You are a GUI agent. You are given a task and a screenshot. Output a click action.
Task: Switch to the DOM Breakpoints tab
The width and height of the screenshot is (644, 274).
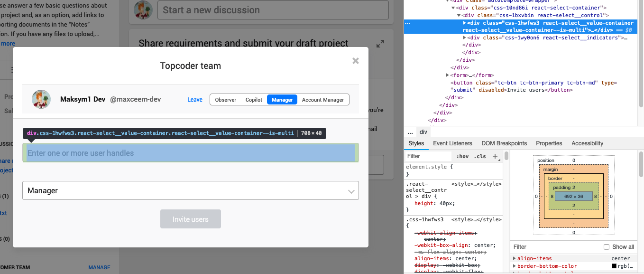pyautogui.click(x=504, y=143)
